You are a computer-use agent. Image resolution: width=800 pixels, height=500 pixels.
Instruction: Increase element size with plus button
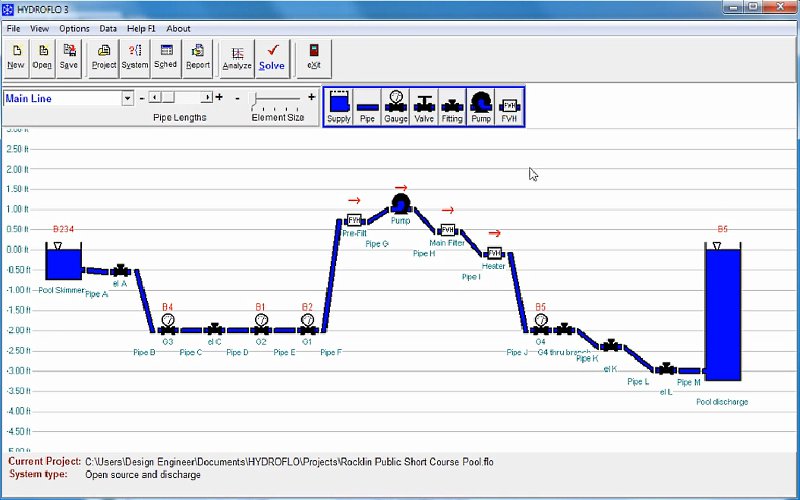pyautogui.click(x=311, y=97)
